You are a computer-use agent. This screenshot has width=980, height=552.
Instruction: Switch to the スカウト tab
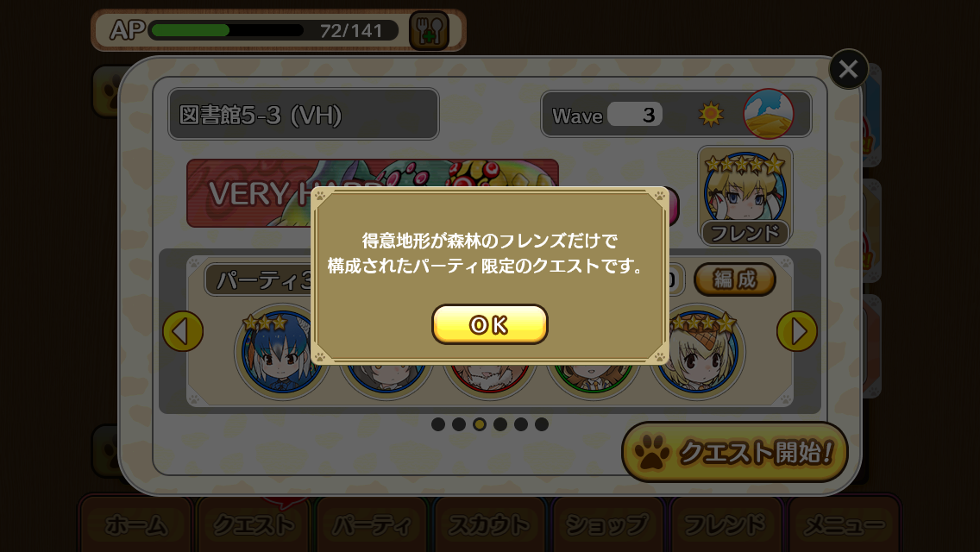(x=489, y=524)
